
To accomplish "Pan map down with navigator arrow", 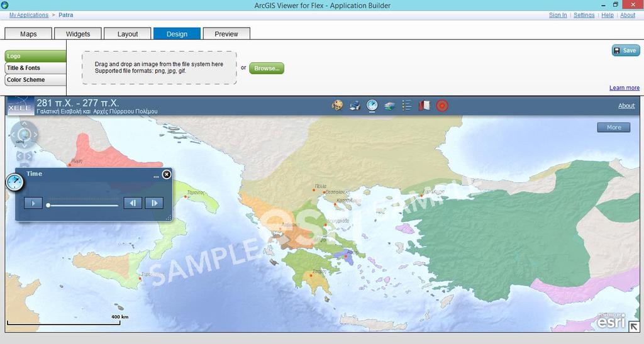I will tap(25, 145).
